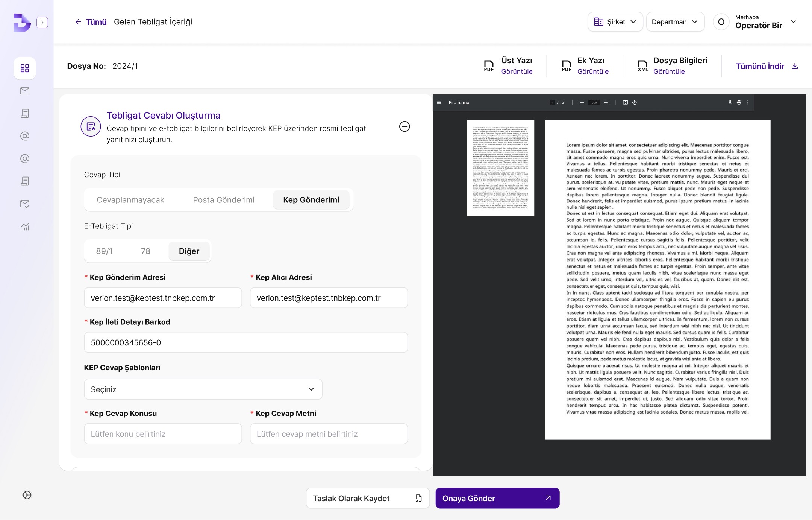Collapse the Tebligat Cevabı Oluşturma section

404,126
